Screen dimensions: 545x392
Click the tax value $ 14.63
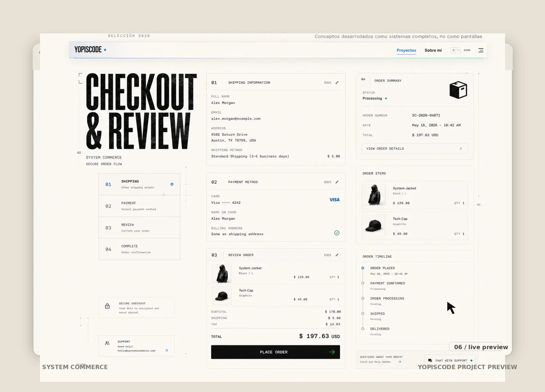[333, 324]
